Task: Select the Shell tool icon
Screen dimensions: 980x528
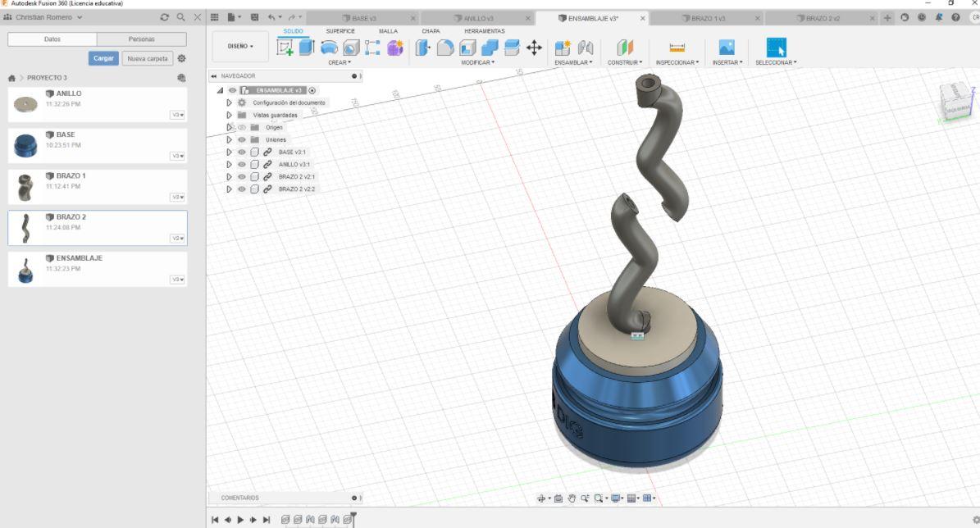Action: [467, 48]
